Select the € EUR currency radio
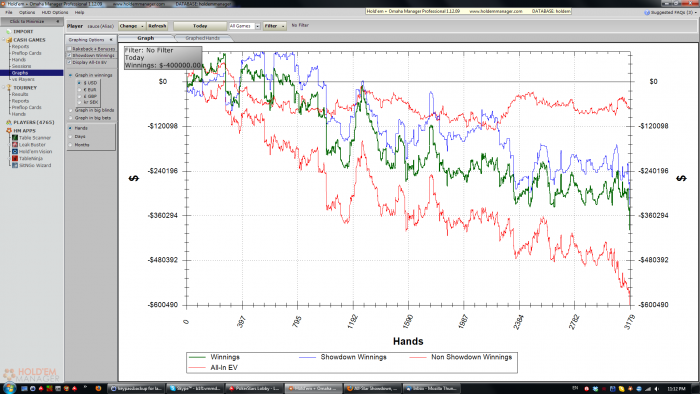Screen dimensions: 700x394 [79, 90]
